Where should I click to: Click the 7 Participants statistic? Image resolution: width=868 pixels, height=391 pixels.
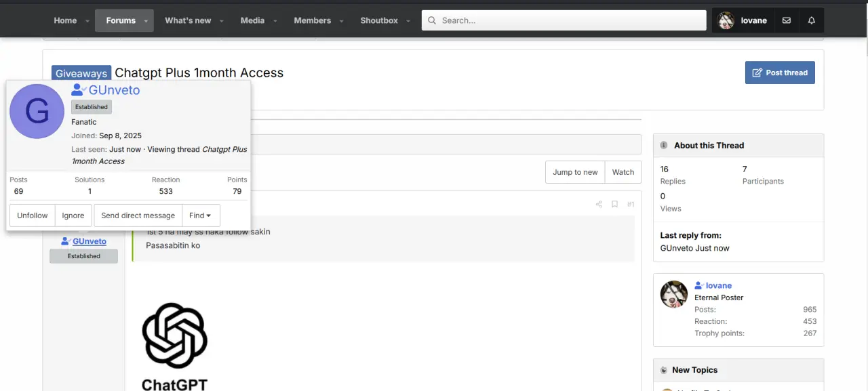763,175
